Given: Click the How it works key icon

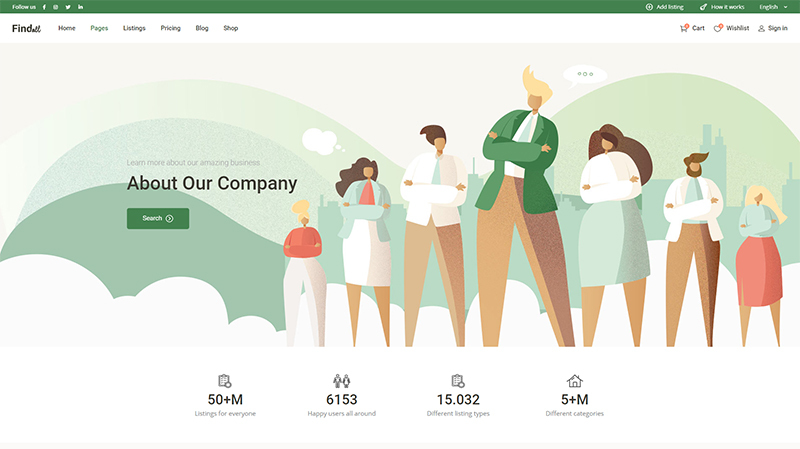Looking at the screenshot, I should point(704,7).
